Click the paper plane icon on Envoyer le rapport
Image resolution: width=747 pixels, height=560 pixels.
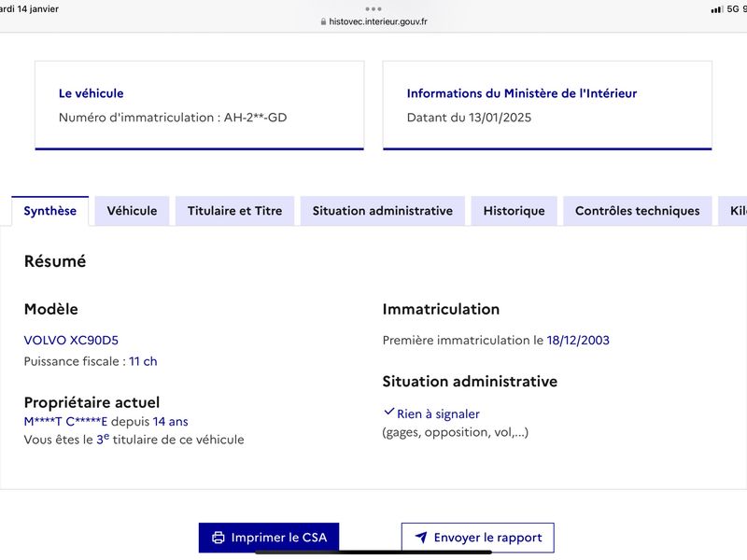pos(421,538)
